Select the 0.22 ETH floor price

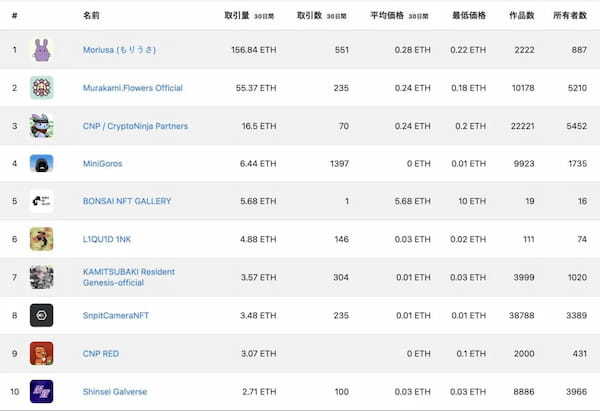tap(468, 50)
